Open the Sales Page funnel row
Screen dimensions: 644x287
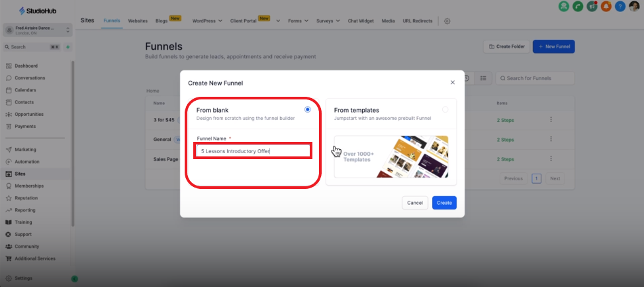pos(165,159)
